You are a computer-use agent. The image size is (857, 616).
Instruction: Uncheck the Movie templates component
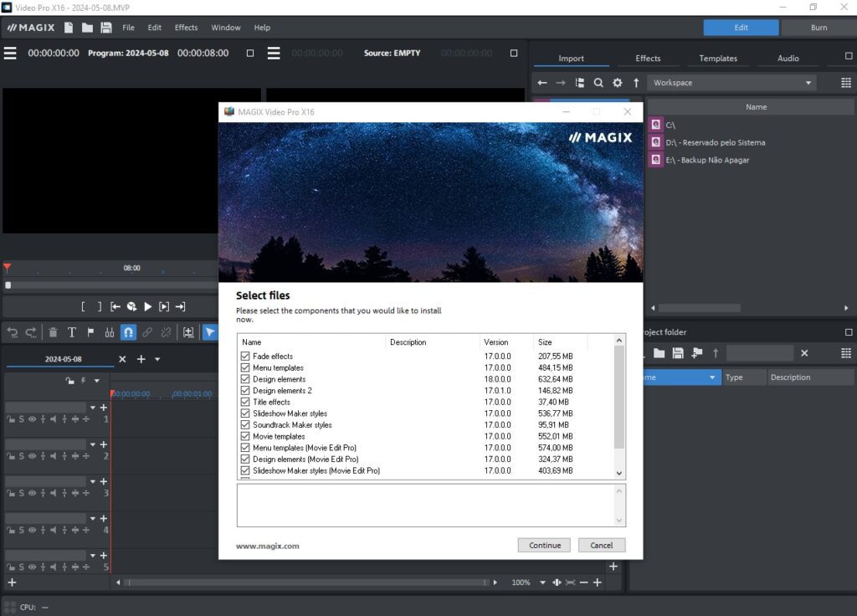(x=246, y=436)
